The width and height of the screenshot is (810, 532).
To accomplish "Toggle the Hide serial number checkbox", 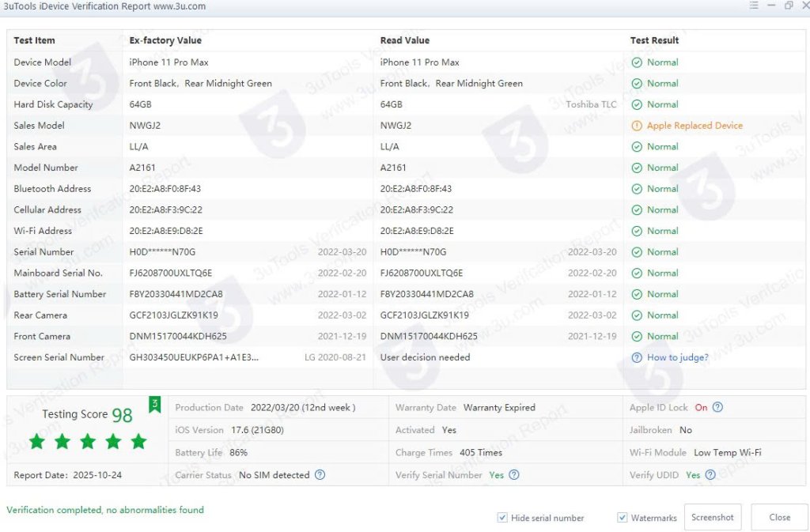I will click(502, 518).
